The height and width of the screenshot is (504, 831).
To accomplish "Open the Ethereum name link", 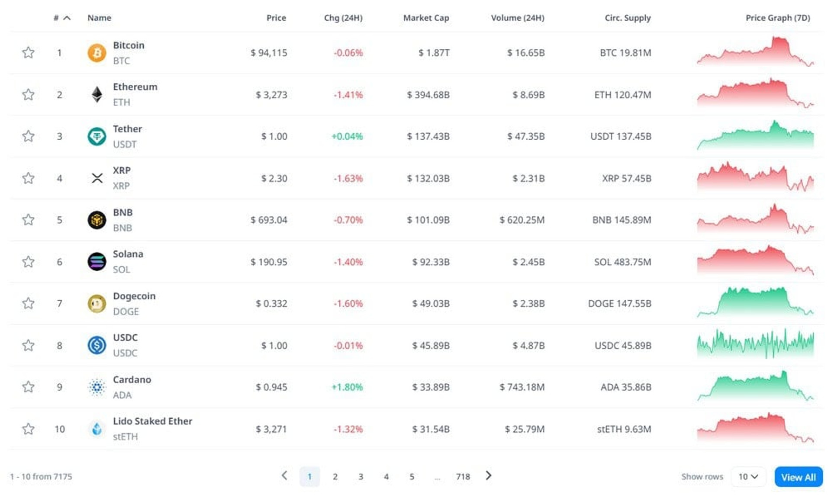I will (135, 87).
